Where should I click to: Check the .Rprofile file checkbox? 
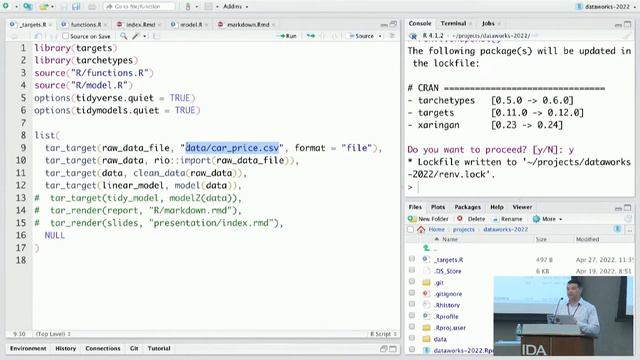(x=412, y=316)
